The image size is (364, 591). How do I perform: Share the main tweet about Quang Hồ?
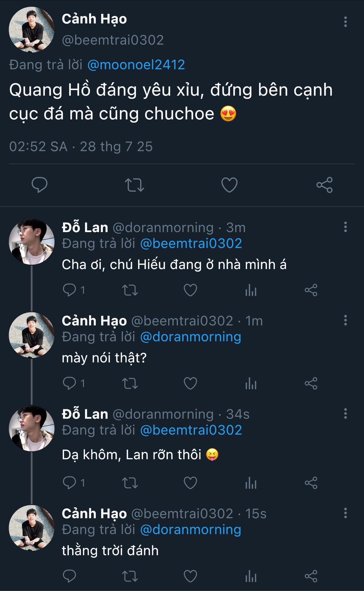click(x=324, y=185)
